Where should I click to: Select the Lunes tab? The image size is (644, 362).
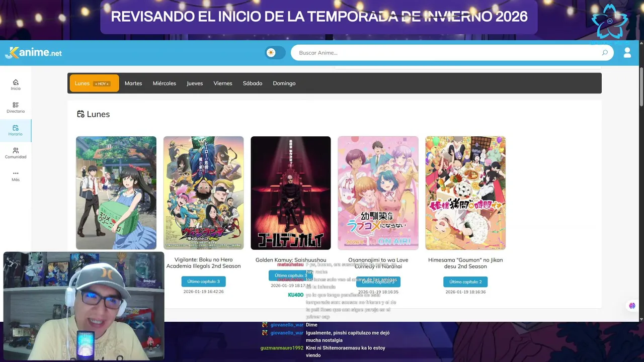[x=94, y=83]
